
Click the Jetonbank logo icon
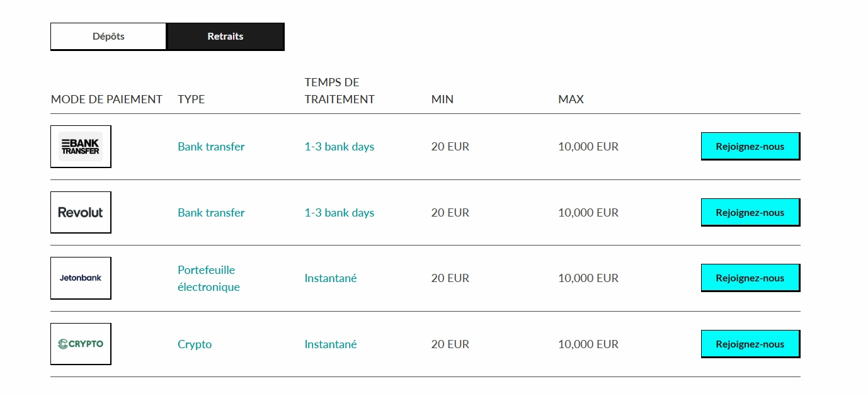pyautogui.click(x=81, y=278)
